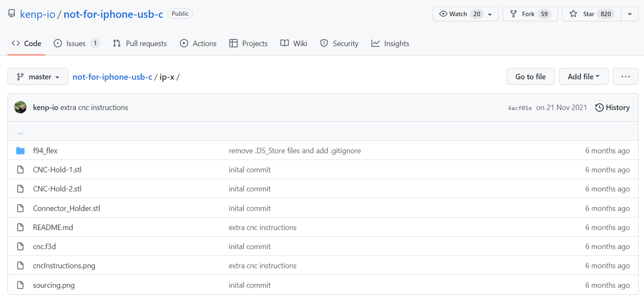This screenshot has height=301, width=644.
Task: Open the f94_flex folder
Action: pos(45,151)
